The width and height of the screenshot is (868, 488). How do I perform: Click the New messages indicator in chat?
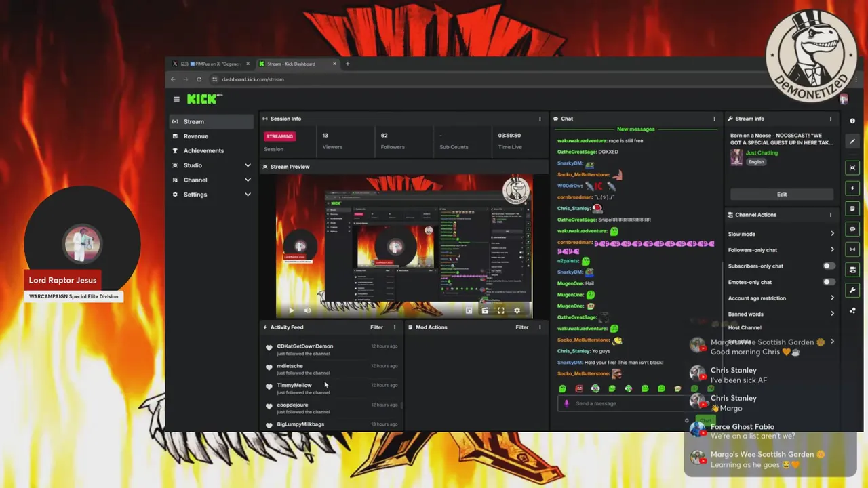tap(635, 129)
